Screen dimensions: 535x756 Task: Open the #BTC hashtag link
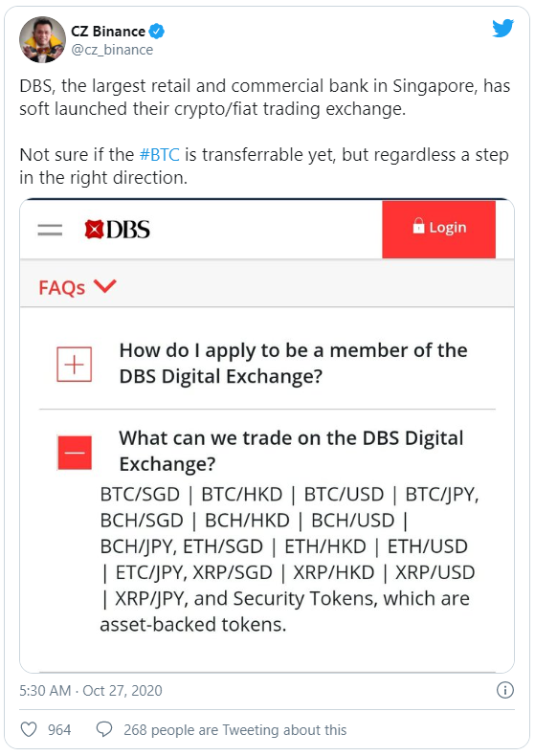(160, 155)
